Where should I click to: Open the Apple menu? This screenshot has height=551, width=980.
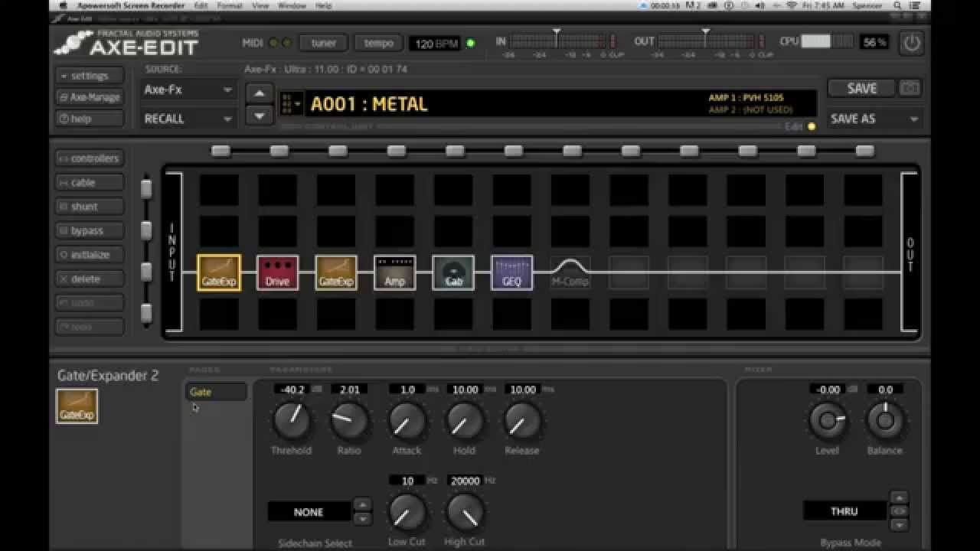62,5
